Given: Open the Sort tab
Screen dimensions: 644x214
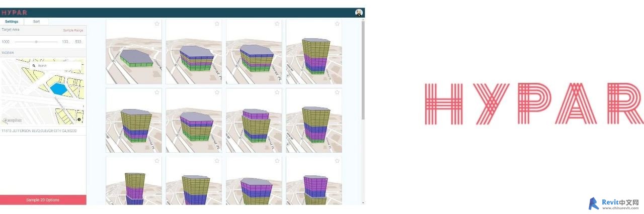Looking at the screenshot, I should tap(36, 22).
